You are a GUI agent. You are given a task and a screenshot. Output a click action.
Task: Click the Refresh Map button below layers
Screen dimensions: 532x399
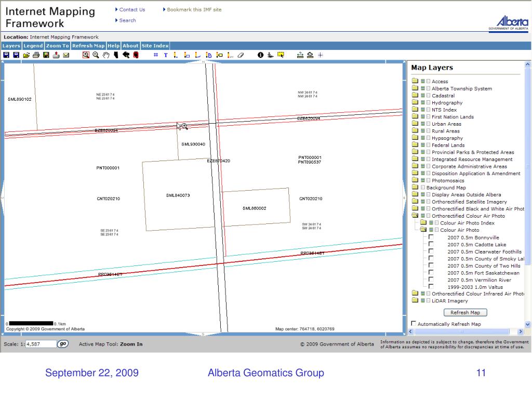(465, 312)
